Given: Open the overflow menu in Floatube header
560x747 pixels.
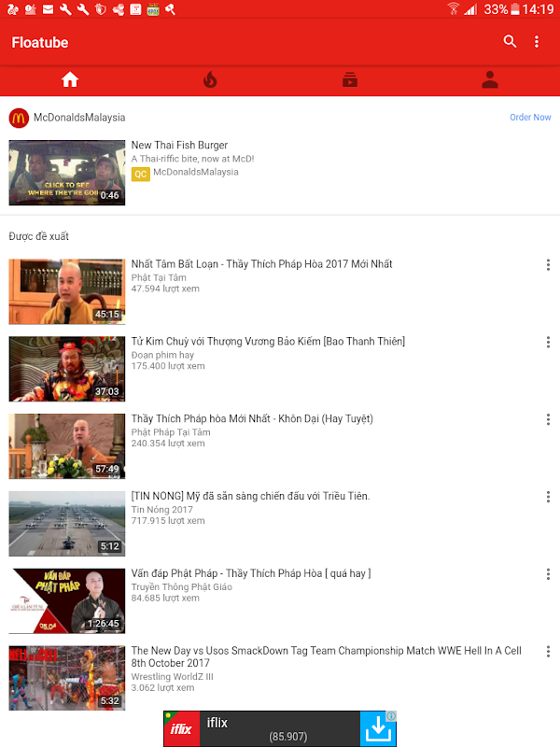Looking at the screenshot, I should [x=537, y=42].
